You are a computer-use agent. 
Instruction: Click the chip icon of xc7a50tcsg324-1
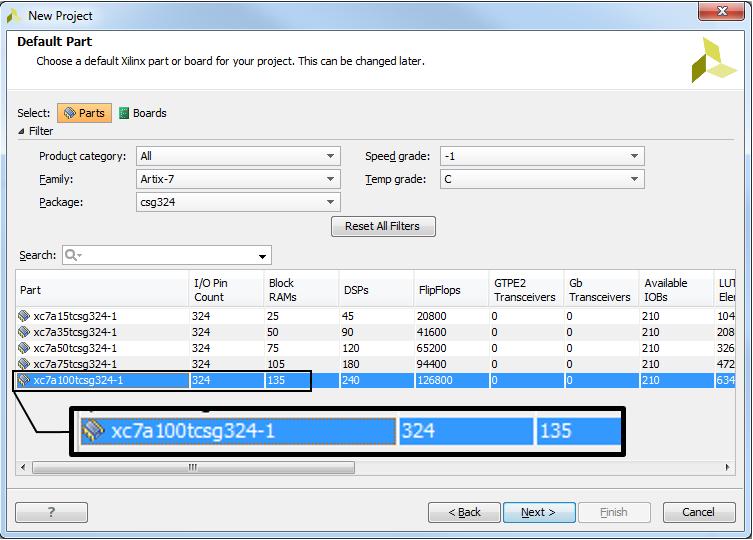[24, 348]
